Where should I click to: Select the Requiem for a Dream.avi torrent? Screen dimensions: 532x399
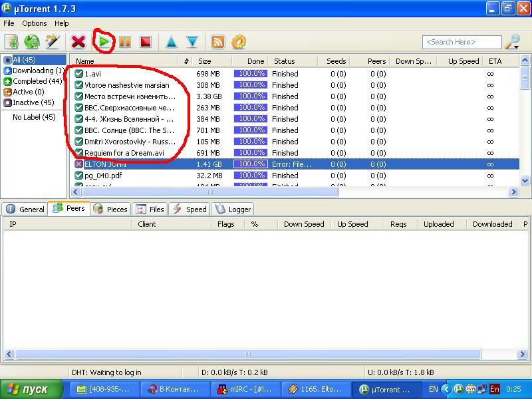tap(295, 153)
